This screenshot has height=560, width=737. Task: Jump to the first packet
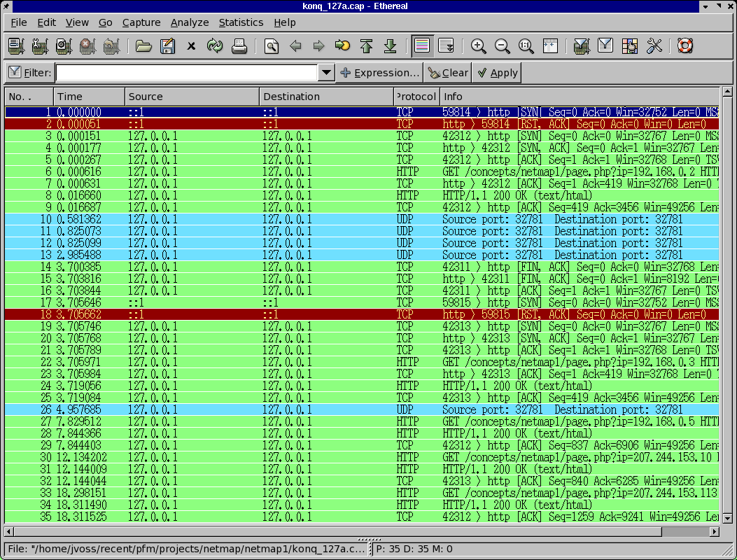(x=367, y=46)
